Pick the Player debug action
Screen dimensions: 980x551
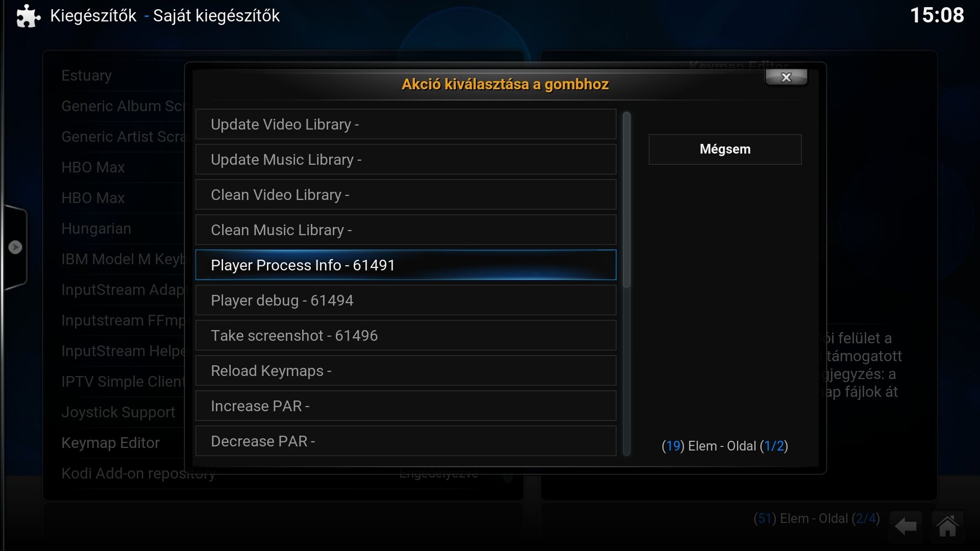pyautogui.click(x=406, y=300)
